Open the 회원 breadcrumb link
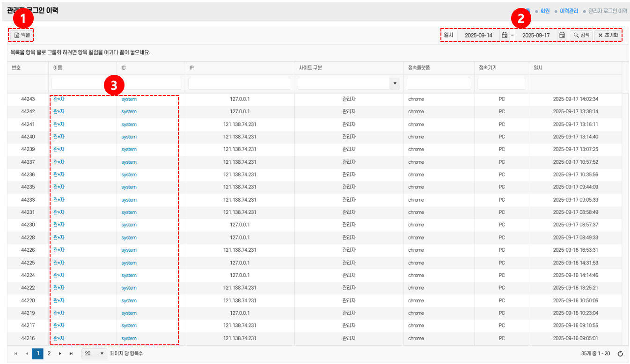Screen dimensions: 630x364 click(x=545, y=11)
